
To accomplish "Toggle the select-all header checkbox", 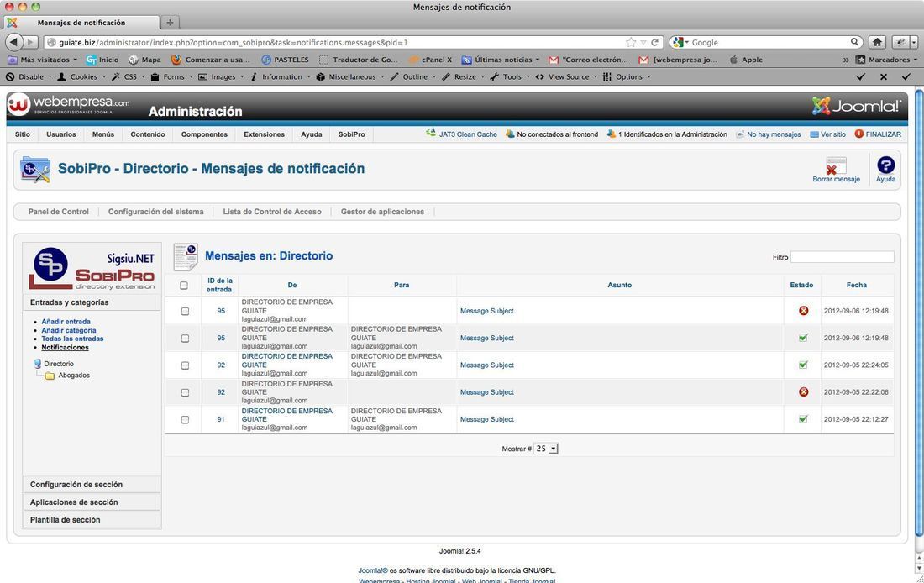I will click(184, 286).
